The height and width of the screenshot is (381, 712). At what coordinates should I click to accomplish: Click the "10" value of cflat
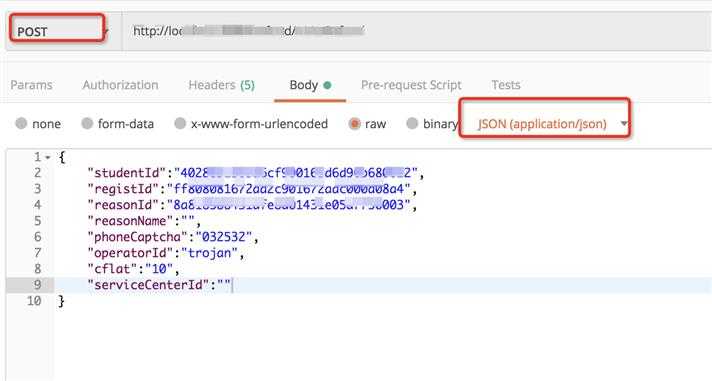pos(159,268)
